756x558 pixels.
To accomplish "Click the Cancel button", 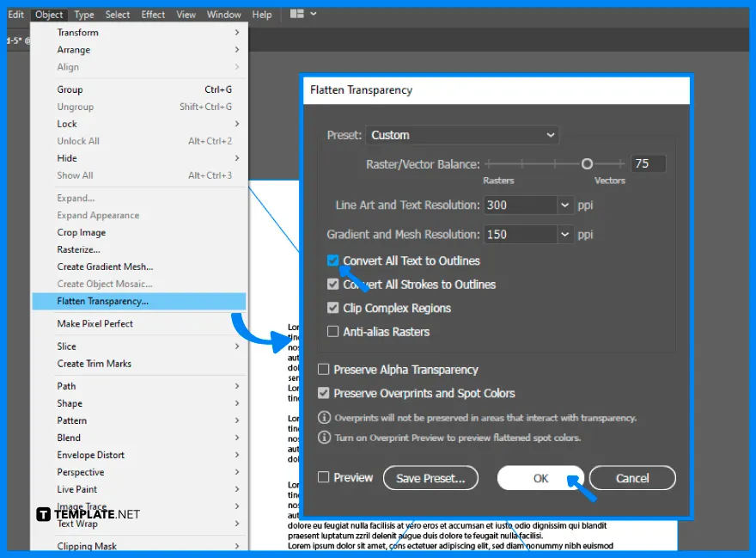I will 632,478.
